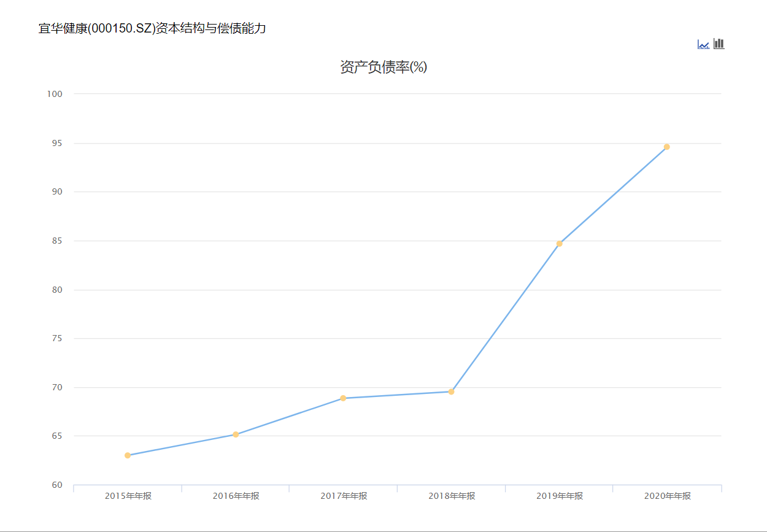
Task: Select the 2015年年报 data point
Action: click(128, 455)
